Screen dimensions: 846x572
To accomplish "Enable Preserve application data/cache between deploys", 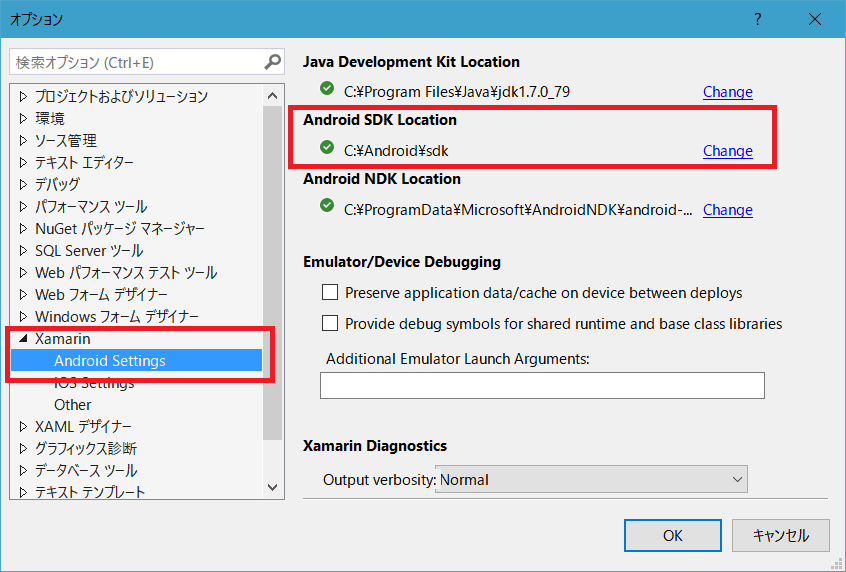I will point(330,292).
